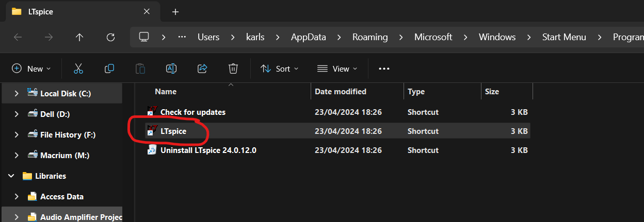Navigate to Start Menu in address bar
Image resolution: width=644 pixels, height=222 pixels.
564,37
